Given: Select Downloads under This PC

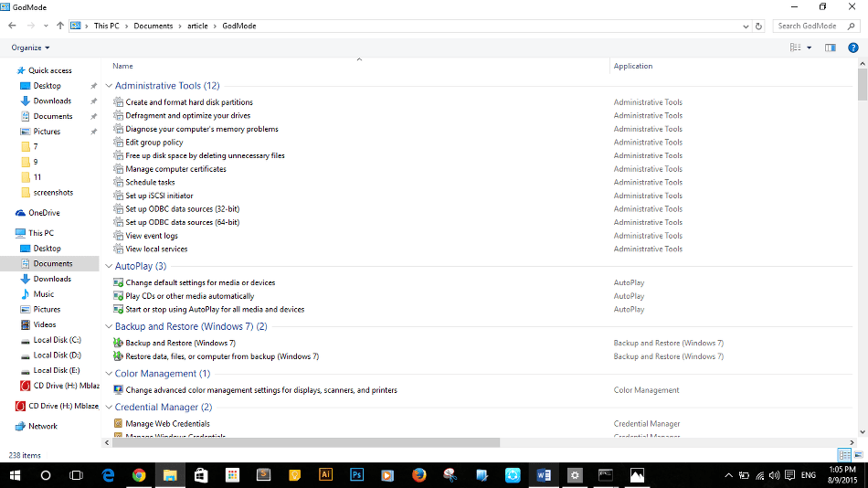Looking at the screenshot, I should coord(52,279).
